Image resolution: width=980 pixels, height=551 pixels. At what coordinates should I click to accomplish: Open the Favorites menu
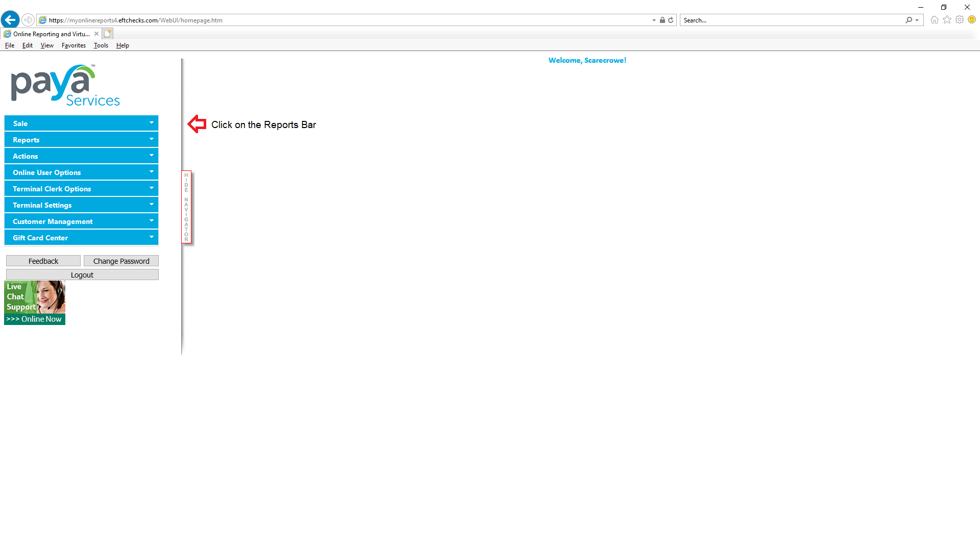click(x=73, y=45)
